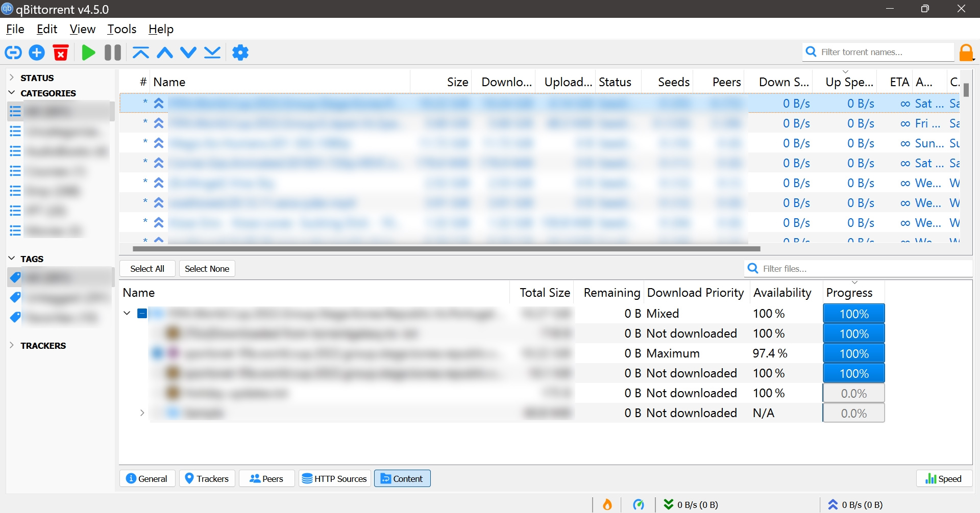Collapse the Categories section in the sidebar
Screen dimensions: 980x513
[x=11, y=92]
